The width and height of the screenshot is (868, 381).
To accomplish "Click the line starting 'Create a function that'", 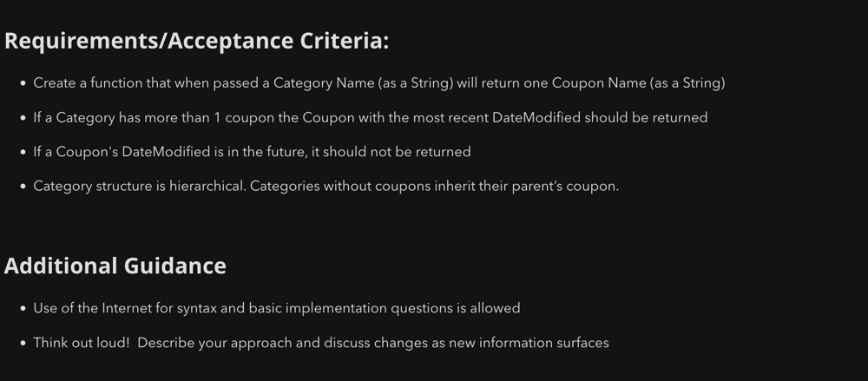I will pyautogui.click(x=379, y=83).
